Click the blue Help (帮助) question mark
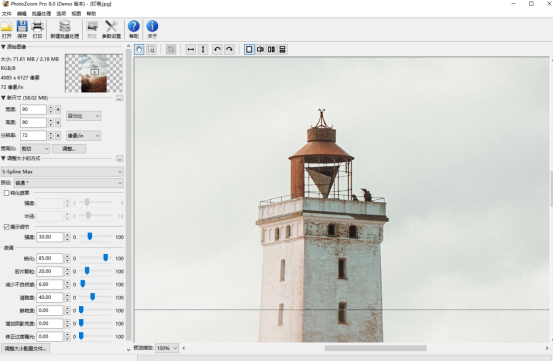The image size is (553, 361). coord(134,26)
